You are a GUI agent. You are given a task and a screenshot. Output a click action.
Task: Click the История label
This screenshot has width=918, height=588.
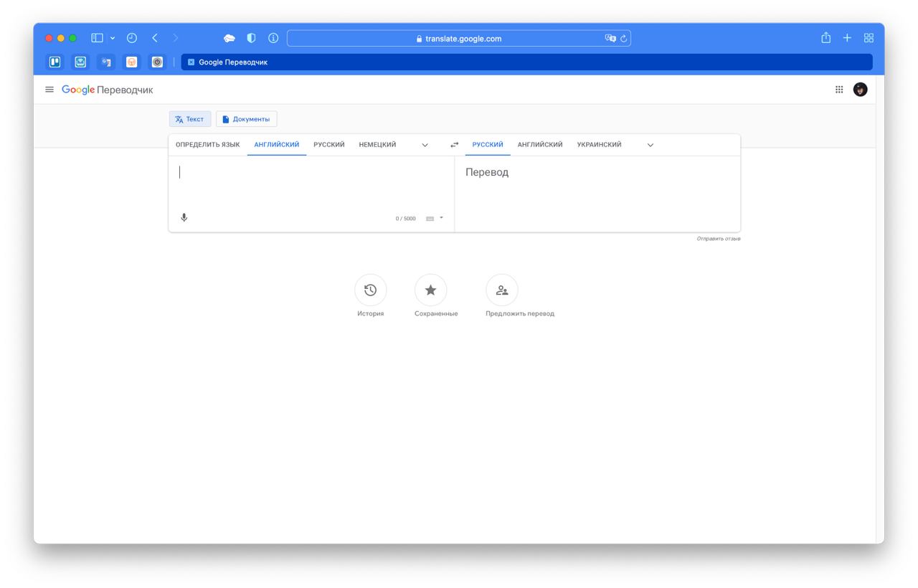[x=371, y=313]
